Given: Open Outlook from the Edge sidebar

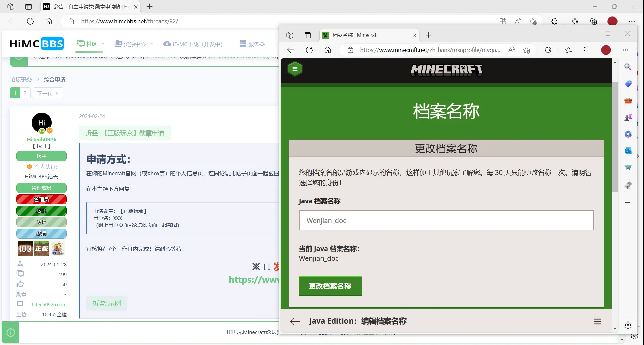Looking at the screenshot, I should (628, 151).
